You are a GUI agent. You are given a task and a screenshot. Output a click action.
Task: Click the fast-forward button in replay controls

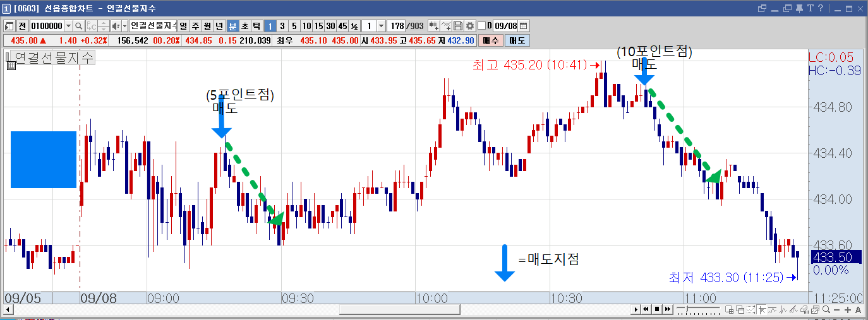tap(668, 309)
